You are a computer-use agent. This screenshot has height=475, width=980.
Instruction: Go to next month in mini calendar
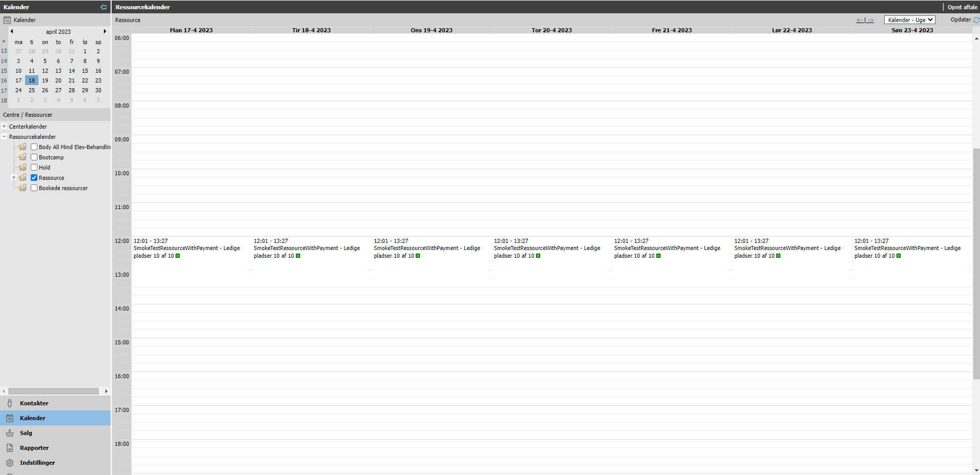[x=105, y=31]
